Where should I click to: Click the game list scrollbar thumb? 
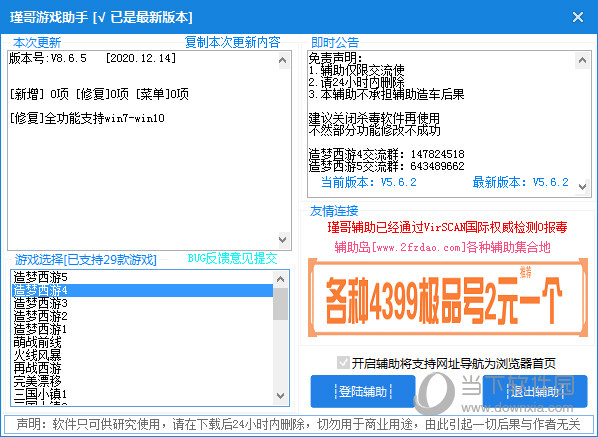(x=281, y=304)
